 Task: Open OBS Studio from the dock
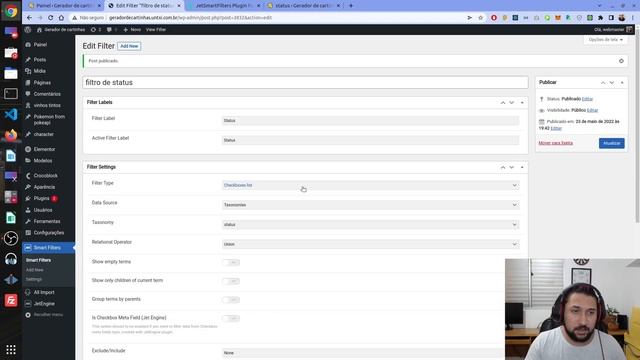(x=11, y=238)
